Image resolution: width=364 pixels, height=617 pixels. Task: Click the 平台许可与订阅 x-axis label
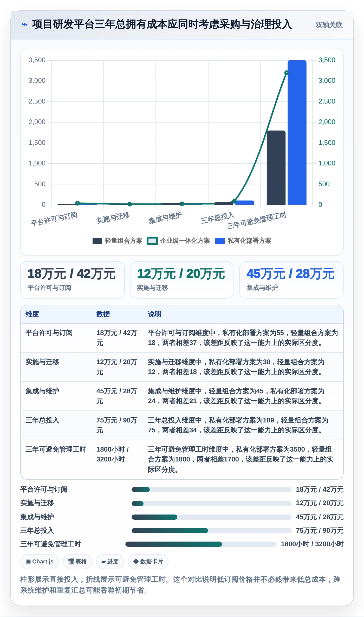coord(54,219)
